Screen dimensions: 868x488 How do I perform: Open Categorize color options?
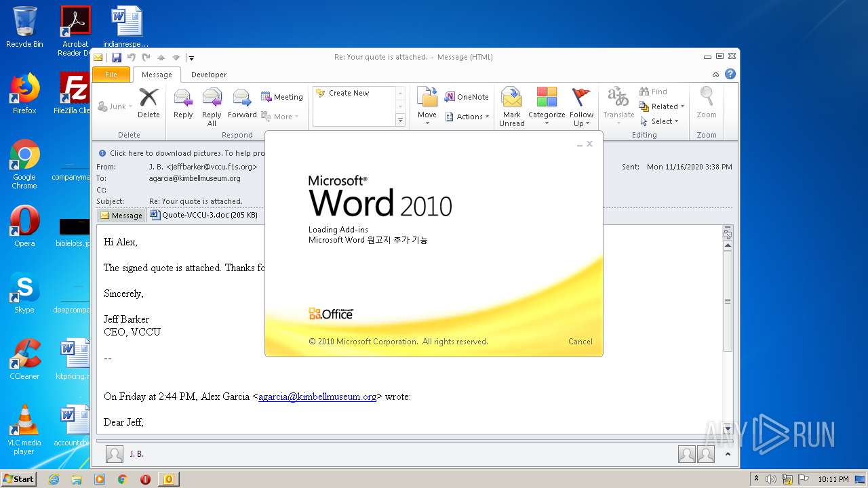[547, 106]
